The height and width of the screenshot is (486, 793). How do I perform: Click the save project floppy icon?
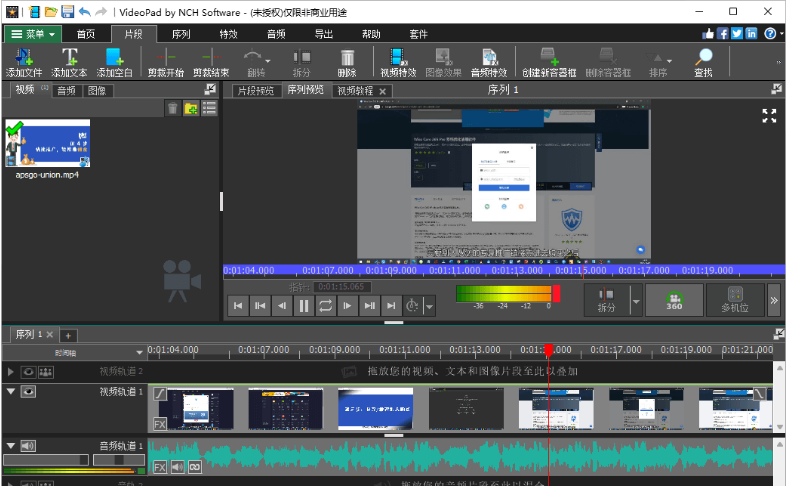pyautogui.click(x=67, y=11)
